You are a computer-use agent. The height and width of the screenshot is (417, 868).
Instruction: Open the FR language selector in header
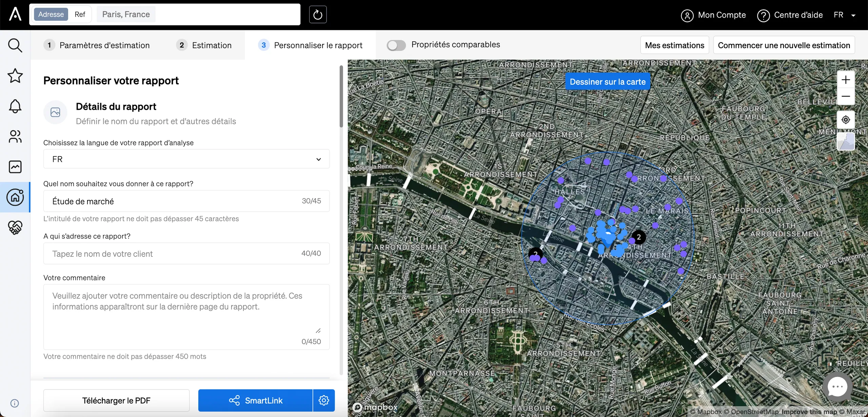tap(844, 15)
